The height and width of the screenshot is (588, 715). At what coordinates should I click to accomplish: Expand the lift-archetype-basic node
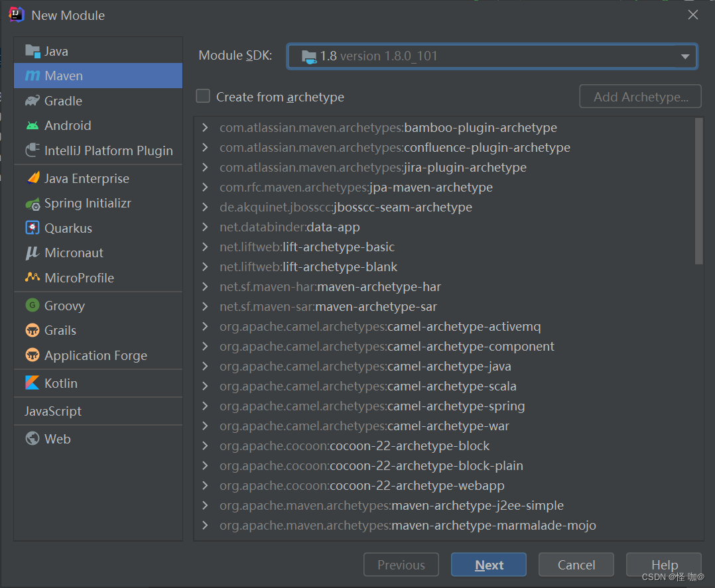click(205, 247)
